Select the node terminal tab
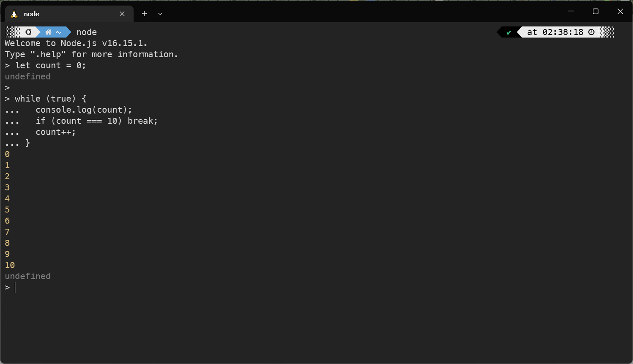 69,14
